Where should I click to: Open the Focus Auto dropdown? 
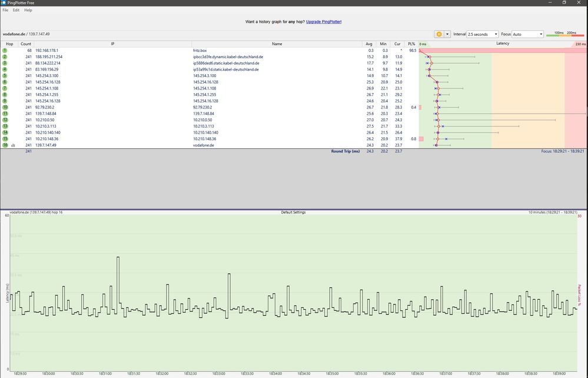527,34
